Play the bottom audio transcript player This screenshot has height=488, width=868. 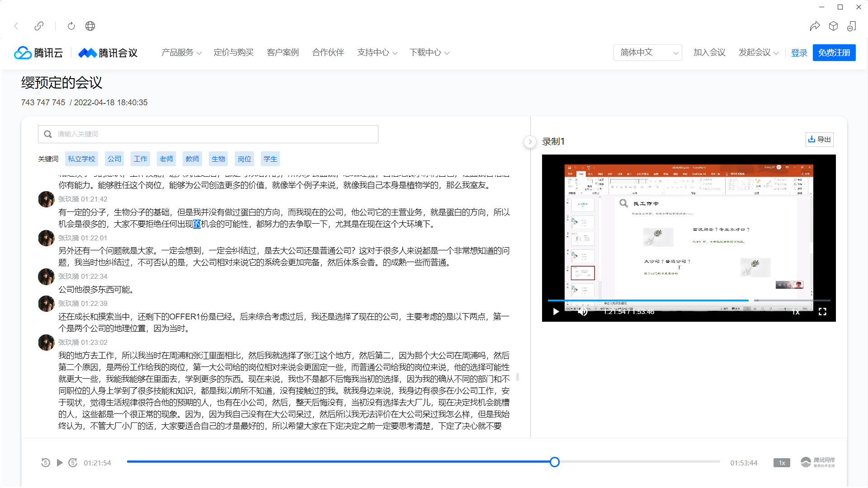pyautogui.click(x=59, y=463)
